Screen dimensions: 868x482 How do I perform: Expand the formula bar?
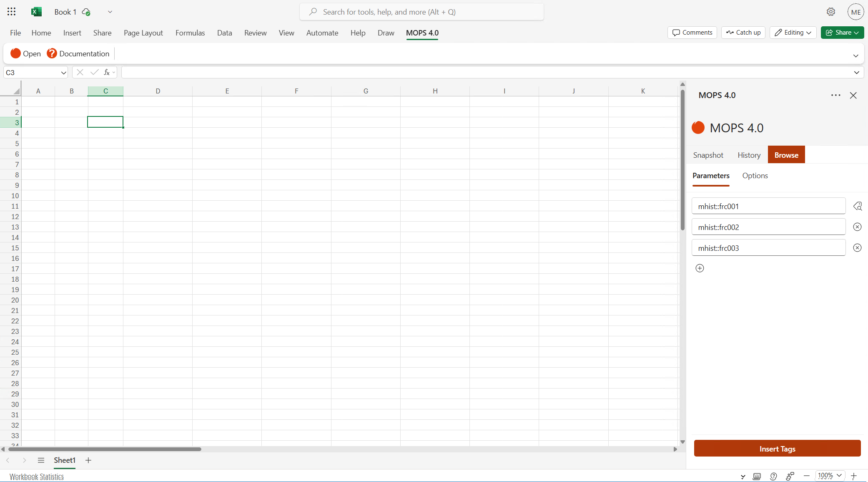pyautogui.click(x=857, y=72)
